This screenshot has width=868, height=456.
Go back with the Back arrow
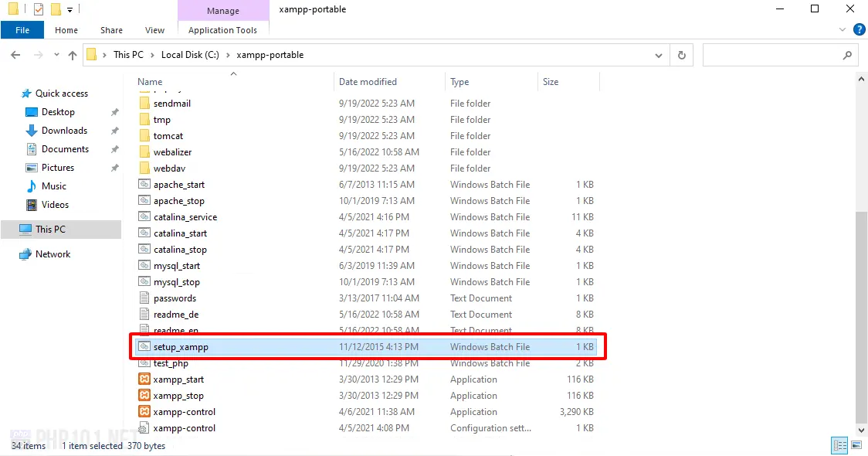(x=15, y=55)
